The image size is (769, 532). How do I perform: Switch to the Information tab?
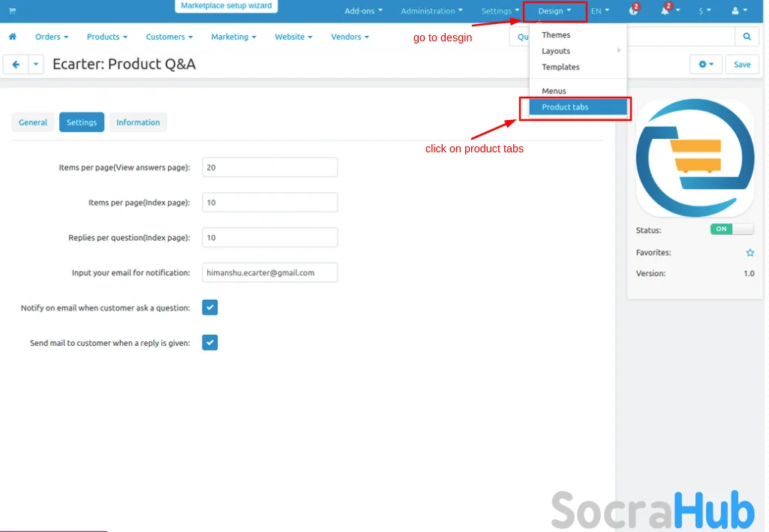coord(138,122)
